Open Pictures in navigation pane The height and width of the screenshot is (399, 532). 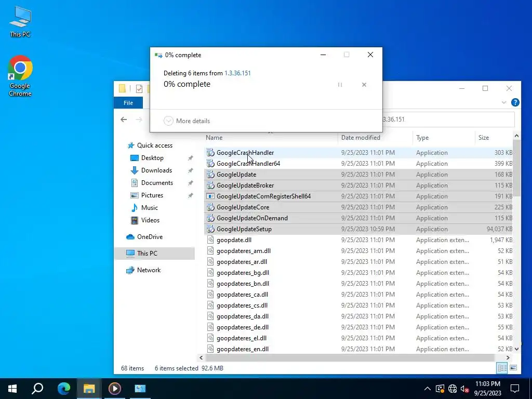coord(152,195)
